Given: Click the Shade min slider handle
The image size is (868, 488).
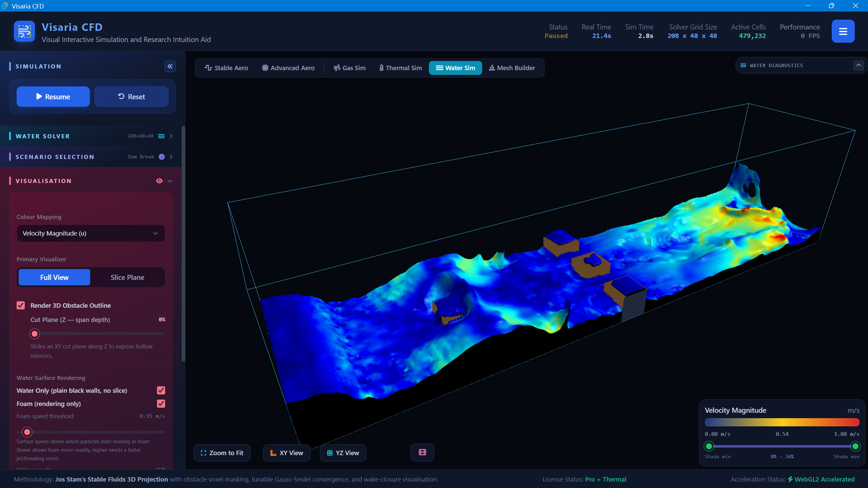Looking at the screenshot, I should 709,446.
